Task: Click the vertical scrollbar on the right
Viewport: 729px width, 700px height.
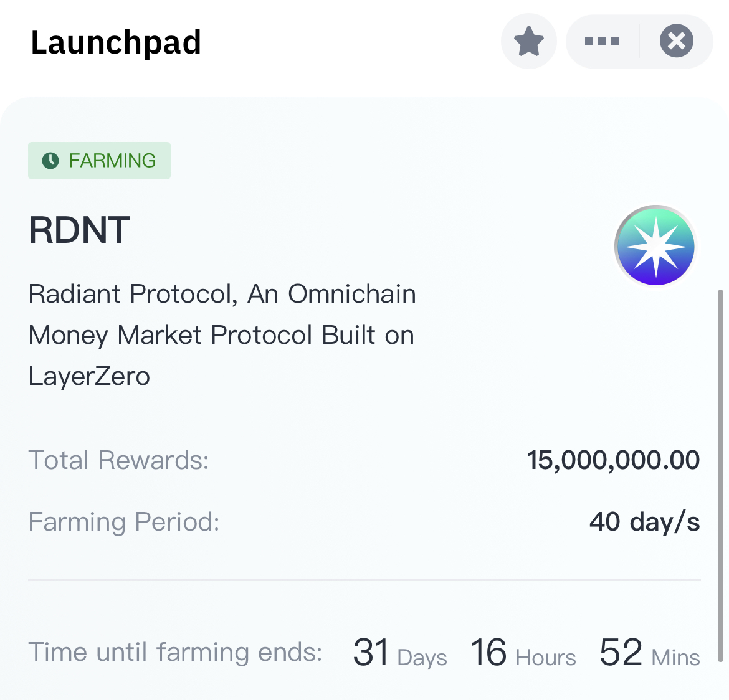Action: (x=721, y=473)
